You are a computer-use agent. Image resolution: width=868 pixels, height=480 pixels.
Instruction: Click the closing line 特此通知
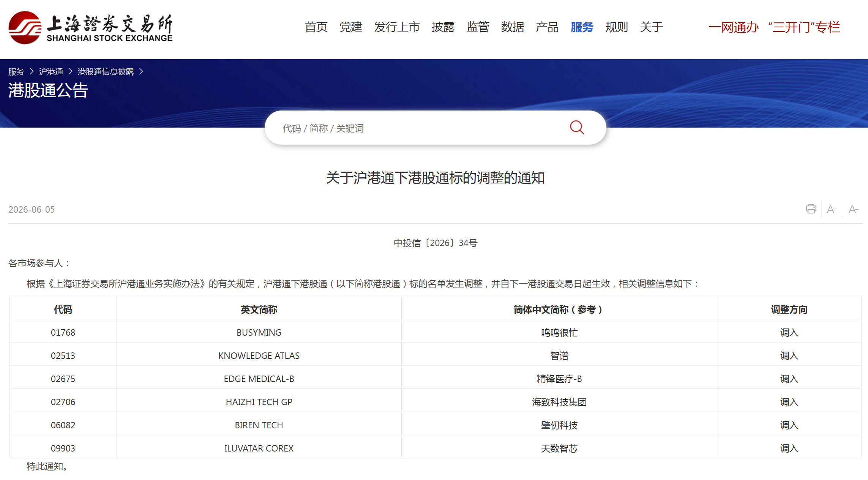pos(47,466)
